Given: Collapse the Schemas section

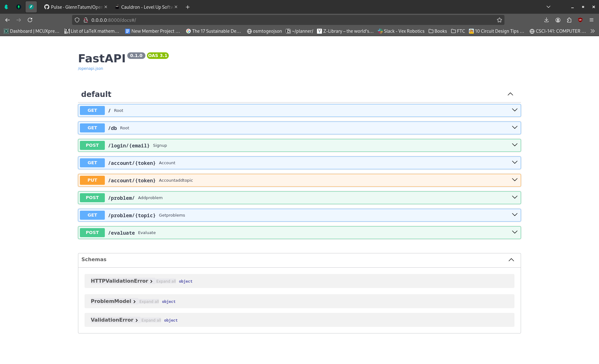Looking at the screenshot, I should click(x=511, y=260).
